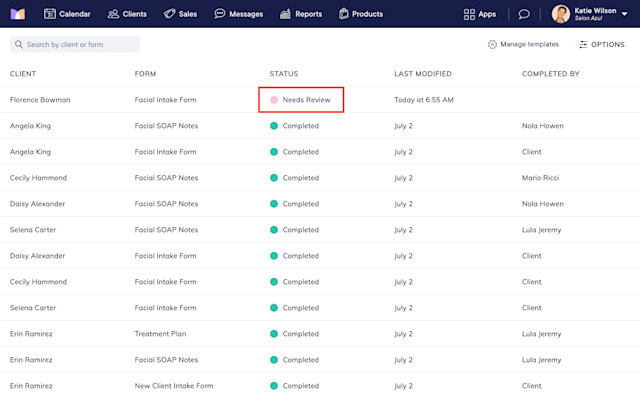Open the Apps grid icon
Viewport: 640px width, 398px height.
click(469, 14)
